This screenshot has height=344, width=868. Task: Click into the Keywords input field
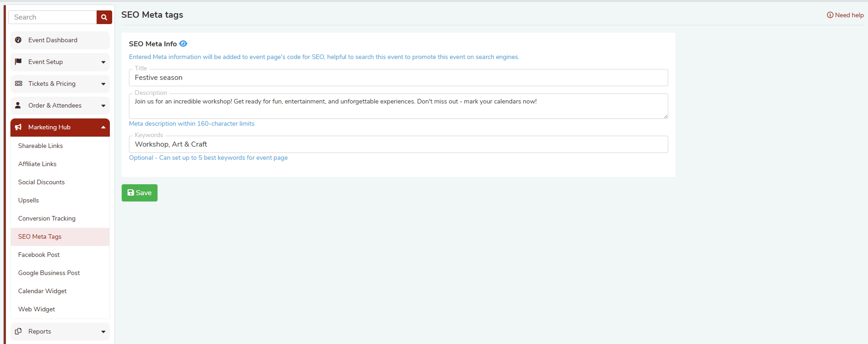click(398, 144)
